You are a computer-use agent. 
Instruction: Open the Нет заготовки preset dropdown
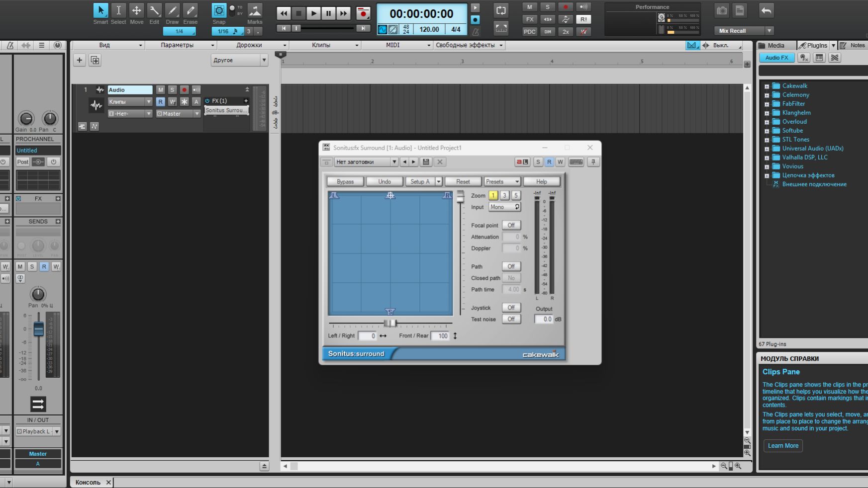pyautogui.click(x=366, y=162)
